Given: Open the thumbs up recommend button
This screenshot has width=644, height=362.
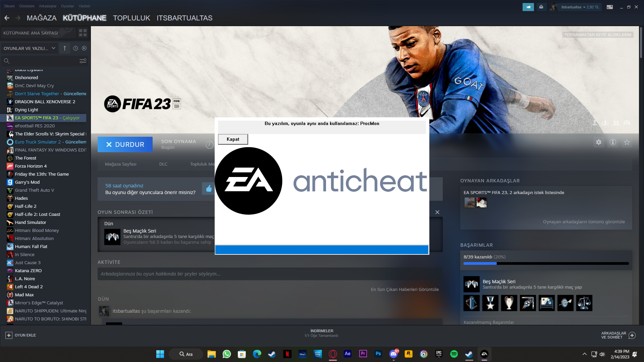Looking at the screenshot, I should (209, 189).
